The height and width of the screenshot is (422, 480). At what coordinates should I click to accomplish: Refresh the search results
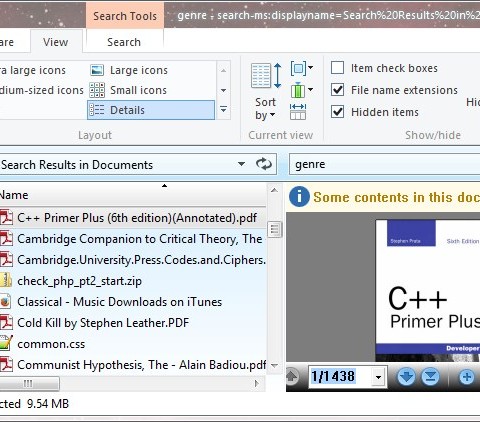pyautogui.click(x=264, y=164)
